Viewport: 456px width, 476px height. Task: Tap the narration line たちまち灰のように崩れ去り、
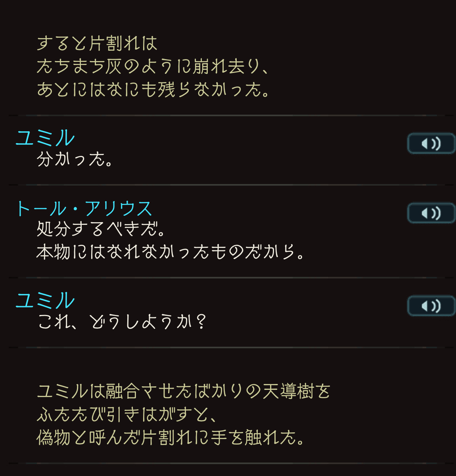pos(153,66)
